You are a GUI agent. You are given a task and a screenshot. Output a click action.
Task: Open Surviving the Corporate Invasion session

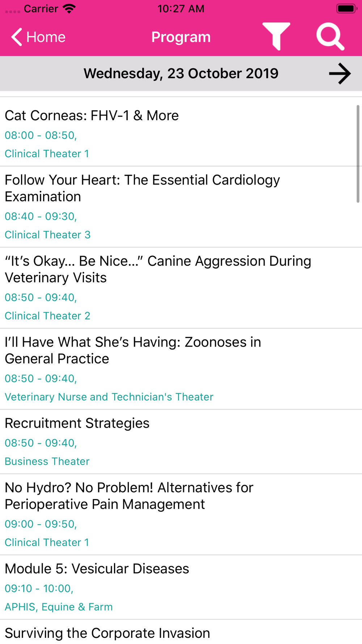pyautogui.click(x=181, y=632)
